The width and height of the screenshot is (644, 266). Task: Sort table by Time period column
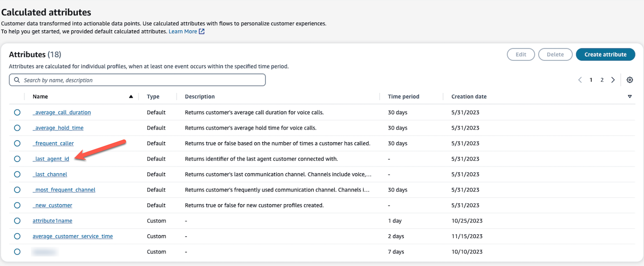pos(403,97)
